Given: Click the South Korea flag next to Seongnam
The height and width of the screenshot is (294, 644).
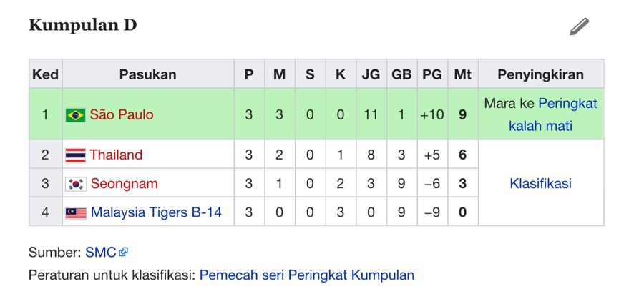Looking at the screenshot, I should point(76,184).
